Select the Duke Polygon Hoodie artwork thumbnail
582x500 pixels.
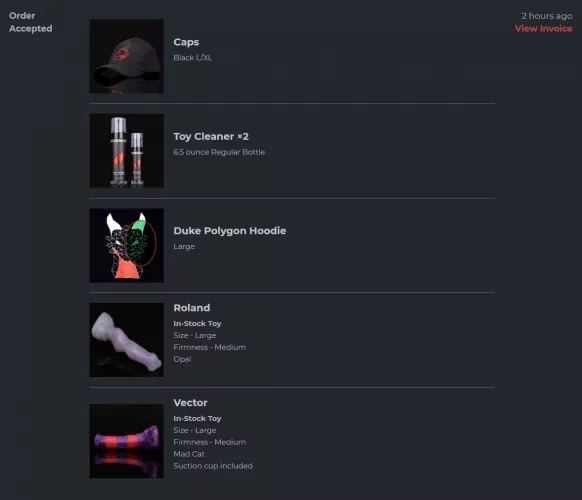(x=127, y=245)
